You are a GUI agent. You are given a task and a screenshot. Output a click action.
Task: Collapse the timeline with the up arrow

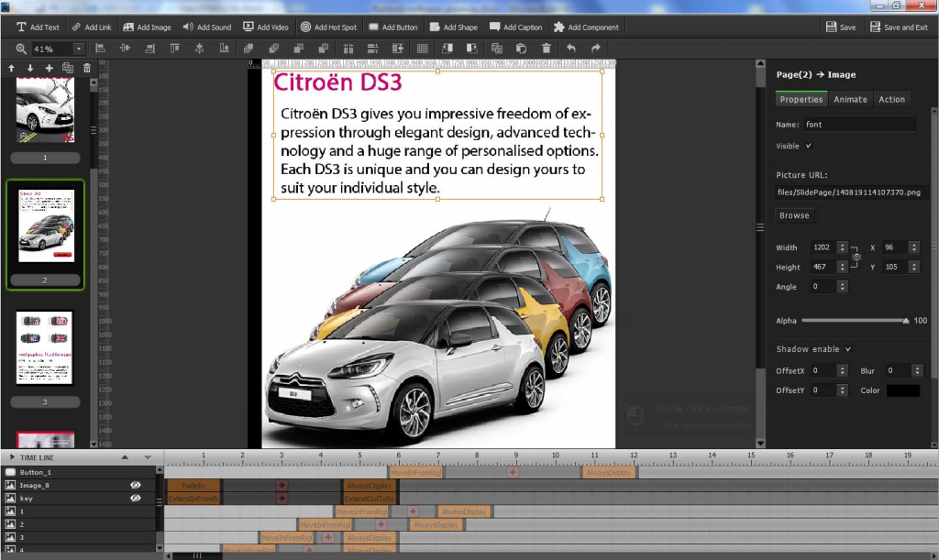125,457
